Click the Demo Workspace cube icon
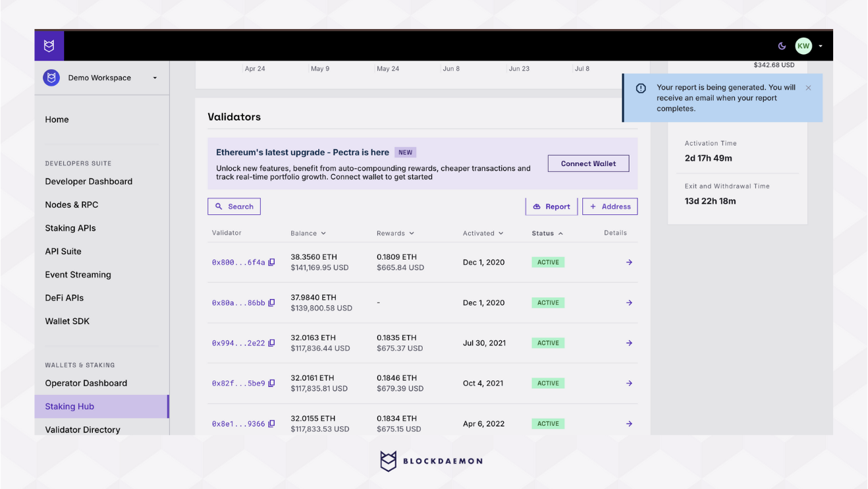868x489 pixels. (51, 78)
